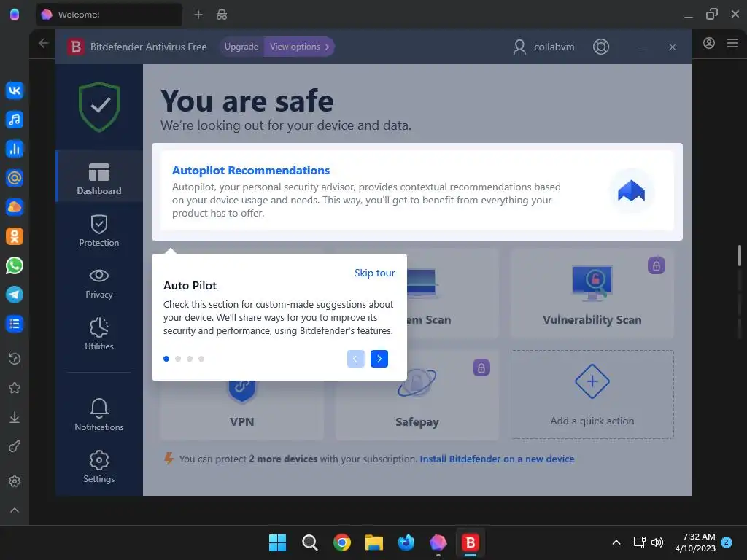
Task: Open the blue list sidebar icon
Action: click(x=15, y=324)
